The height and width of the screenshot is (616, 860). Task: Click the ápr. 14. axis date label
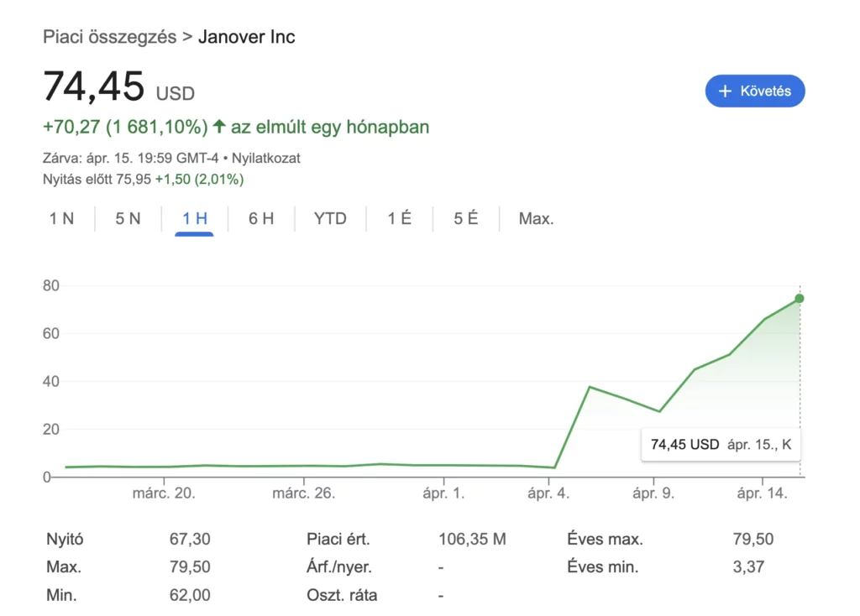(763, 493)
